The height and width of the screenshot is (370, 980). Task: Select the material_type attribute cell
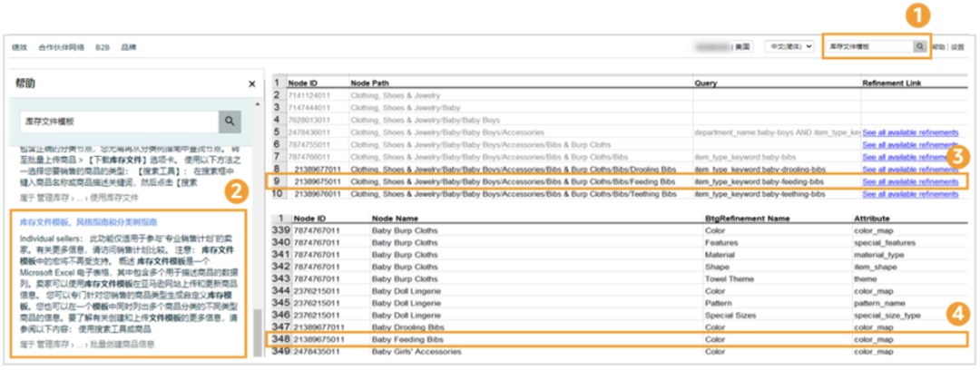pos(878,254)
